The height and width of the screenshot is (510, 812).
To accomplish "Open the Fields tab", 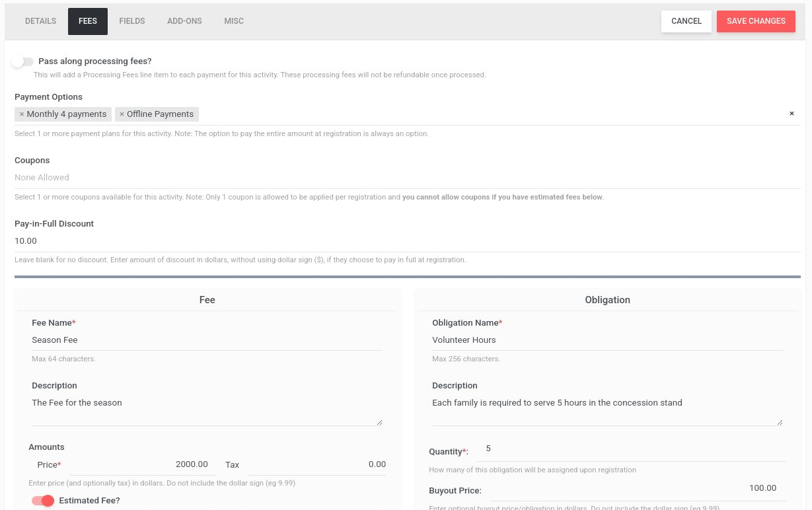I will [132, 21].
